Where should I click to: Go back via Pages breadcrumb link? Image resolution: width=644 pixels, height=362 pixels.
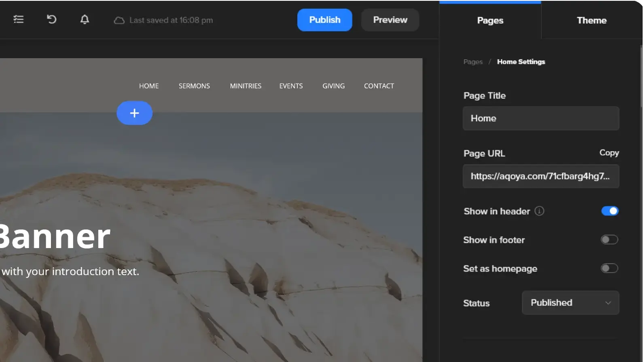tap(473, 62)
